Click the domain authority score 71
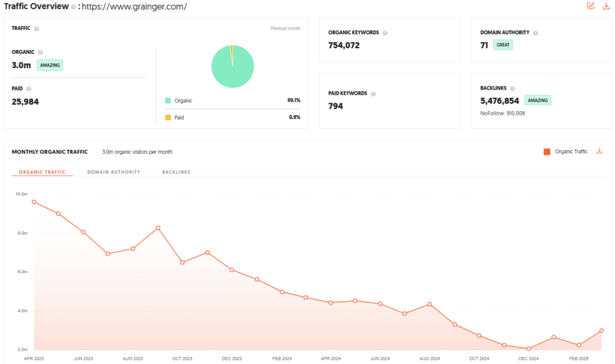Image resolution: width=615 pixels, height=364 pixels. coord(484,45)
